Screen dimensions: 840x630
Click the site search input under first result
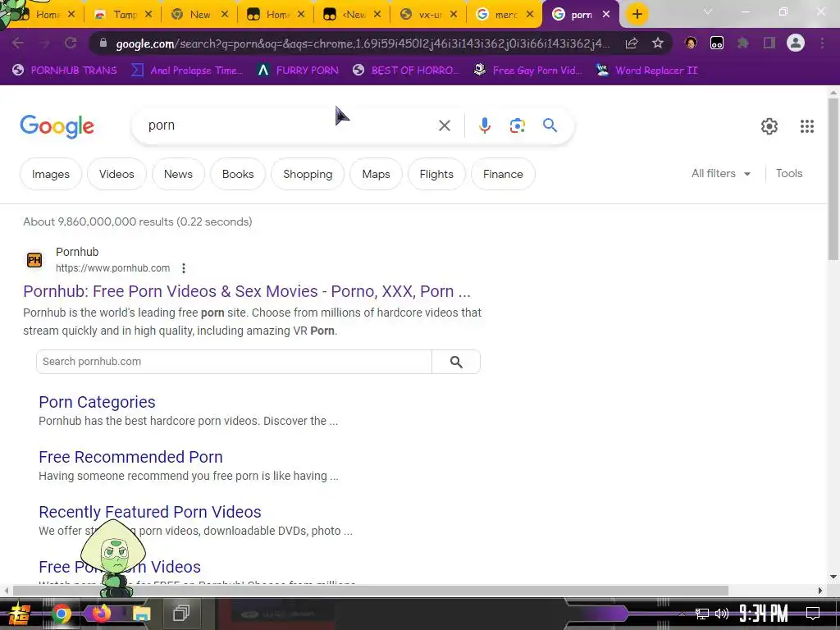point(234,362)
